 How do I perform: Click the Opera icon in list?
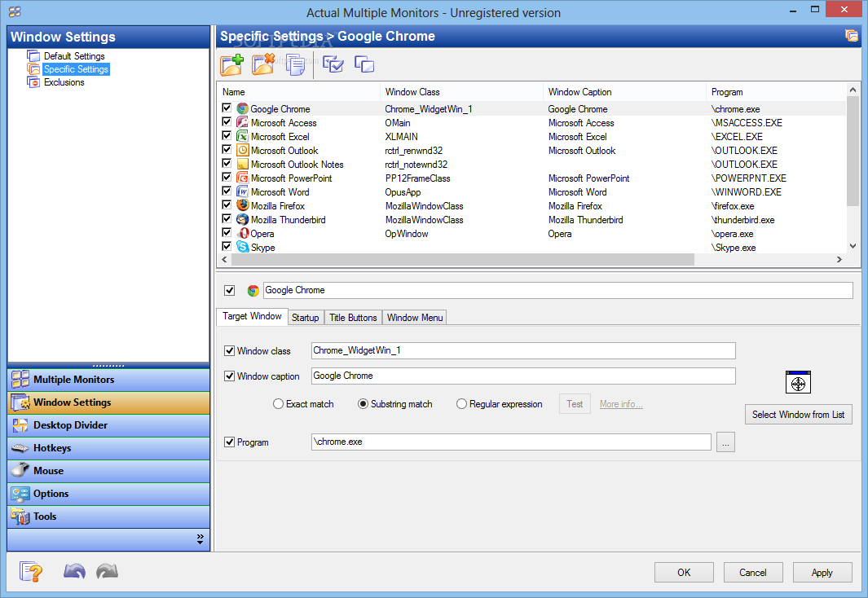click(x=242, y=233)
